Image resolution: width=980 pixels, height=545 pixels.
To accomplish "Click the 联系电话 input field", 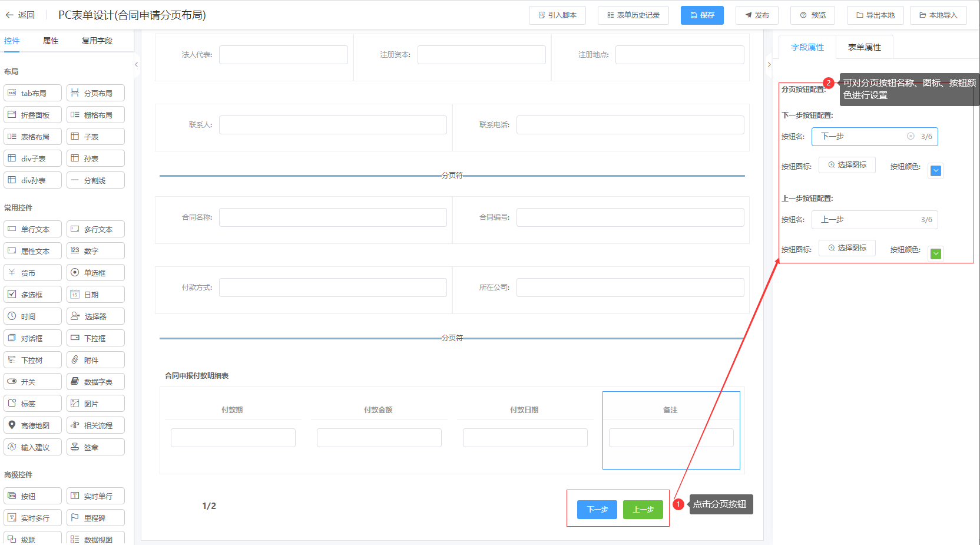I will pyautogui.click(x=630, y=125).
